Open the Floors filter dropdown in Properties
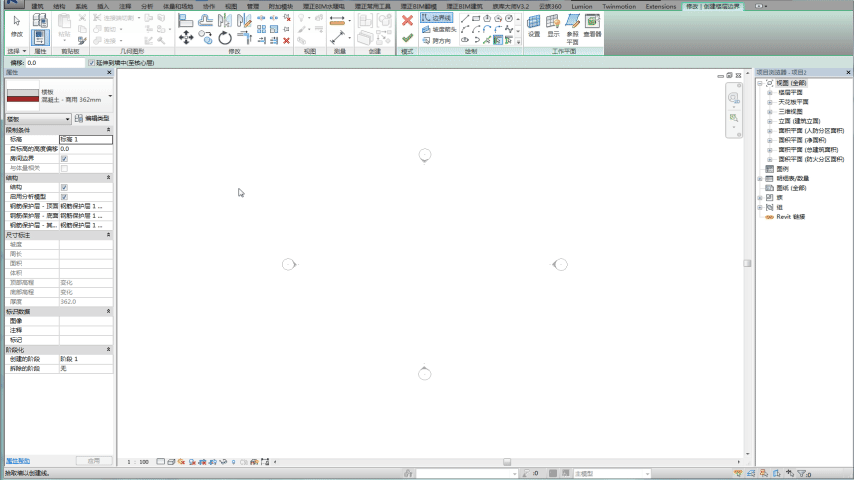 click(38, 119)
